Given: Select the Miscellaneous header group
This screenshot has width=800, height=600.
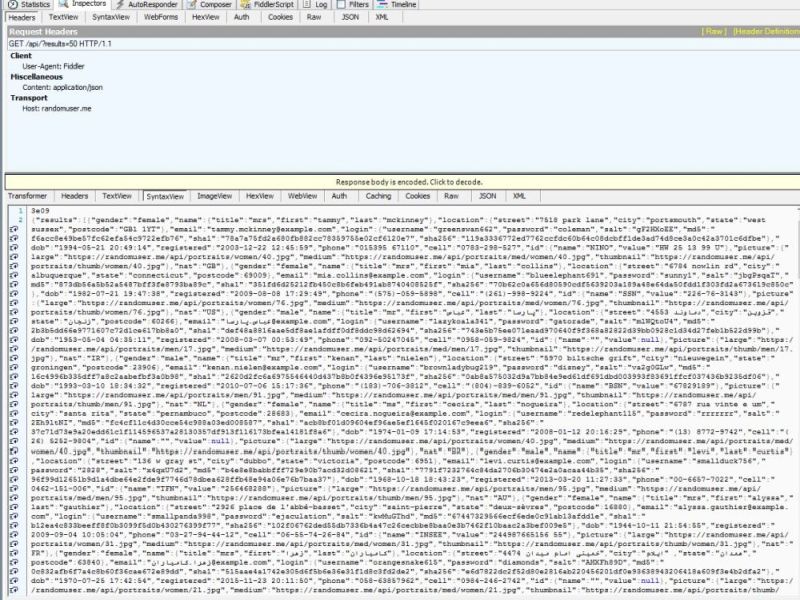Looking at the screenshot, I should click(37, 77).
